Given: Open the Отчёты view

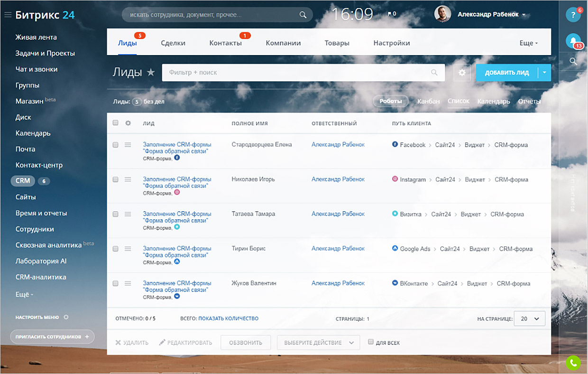Looking at the screenshot, I should point(529,101).
